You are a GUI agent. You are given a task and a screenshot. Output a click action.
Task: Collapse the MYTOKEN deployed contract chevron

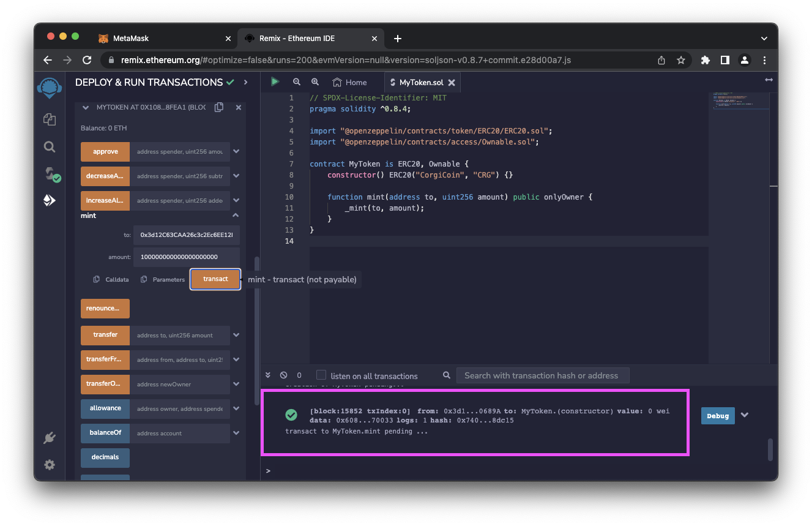pyautogui.click(x=86, y=107)
